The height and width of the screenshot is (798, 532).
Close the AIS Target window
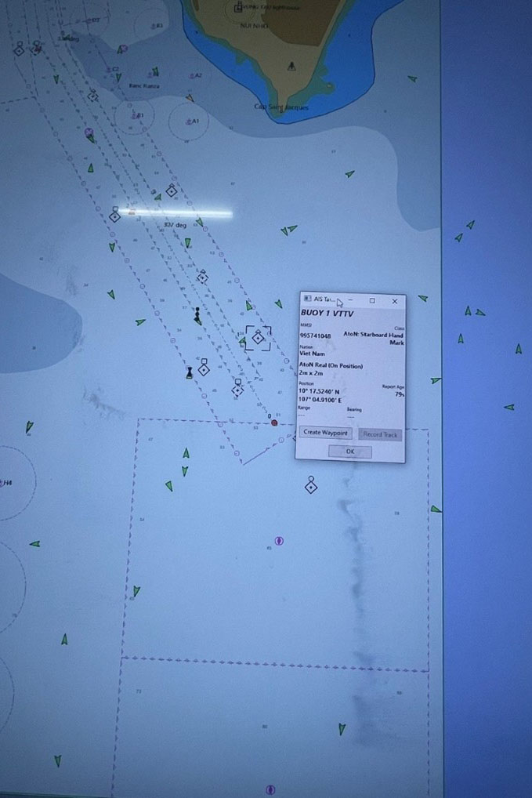tap(394, 300)
